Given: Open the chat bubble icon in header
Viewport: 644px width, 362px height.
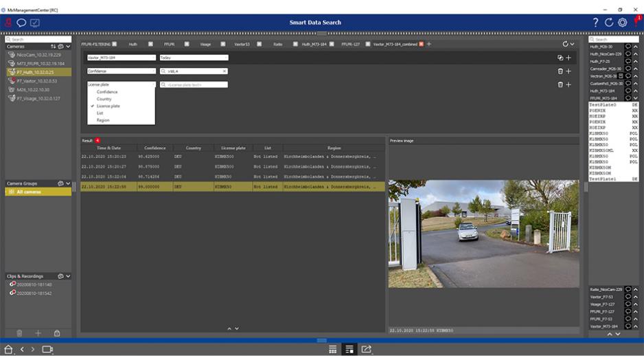Looking at the screenshot, I should [x=21, y=23].
